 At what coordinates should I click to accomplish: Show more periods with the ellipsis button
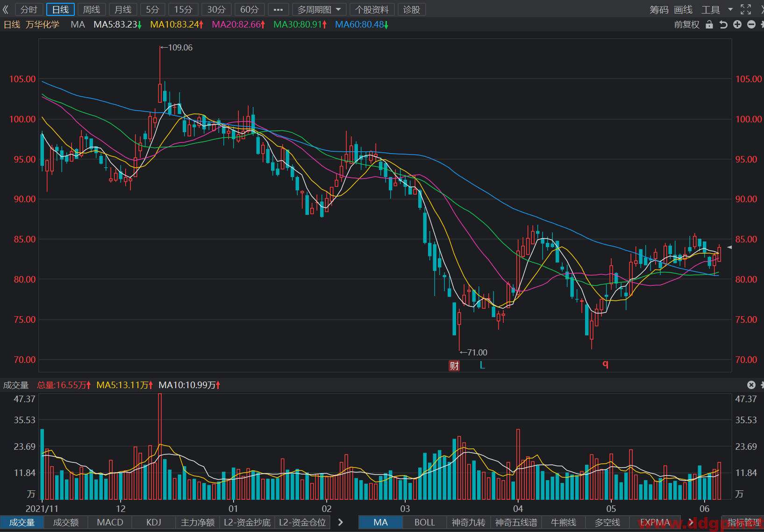[278, 9]
